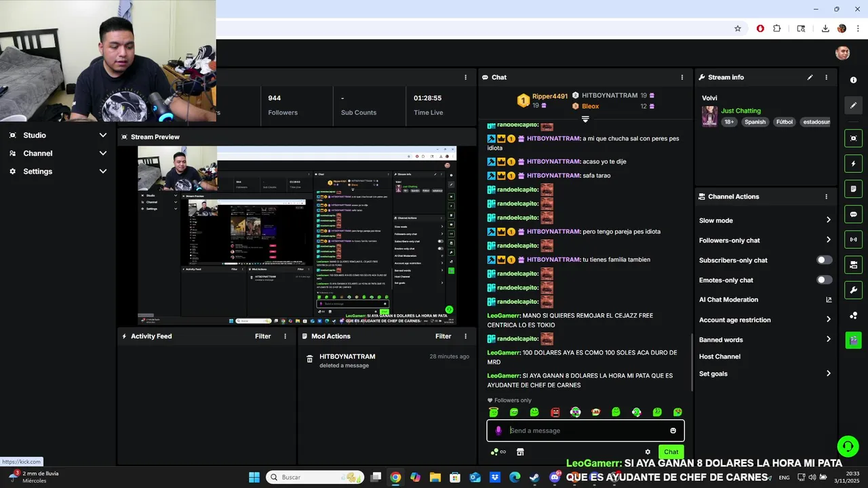The image size is (868, 488).
Task: Open AI Chat Moderation external link icon
Action: click(x=829, y=300)
